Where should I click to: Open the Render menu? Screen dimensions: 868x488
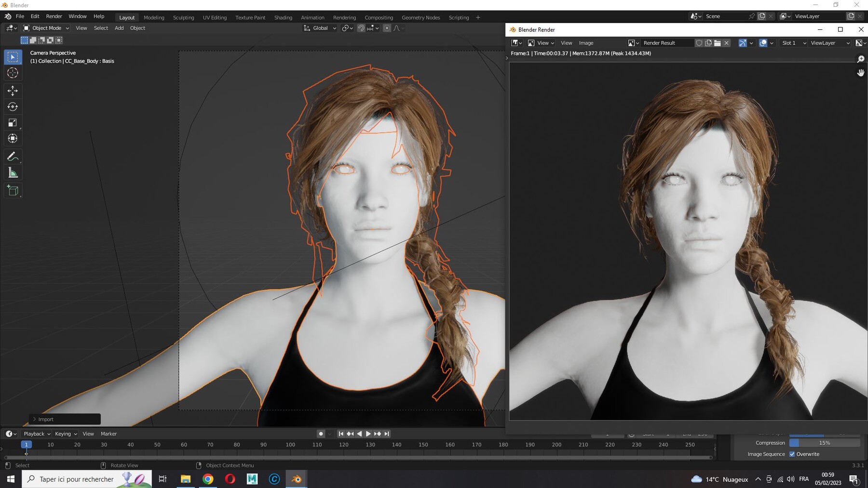click(54, 16)
